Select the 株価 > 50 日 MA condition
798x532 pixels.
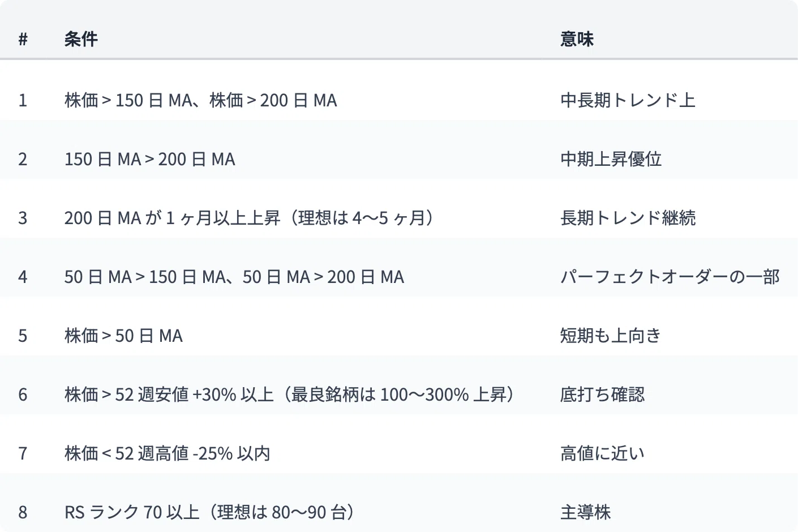[x=123, y=336]
